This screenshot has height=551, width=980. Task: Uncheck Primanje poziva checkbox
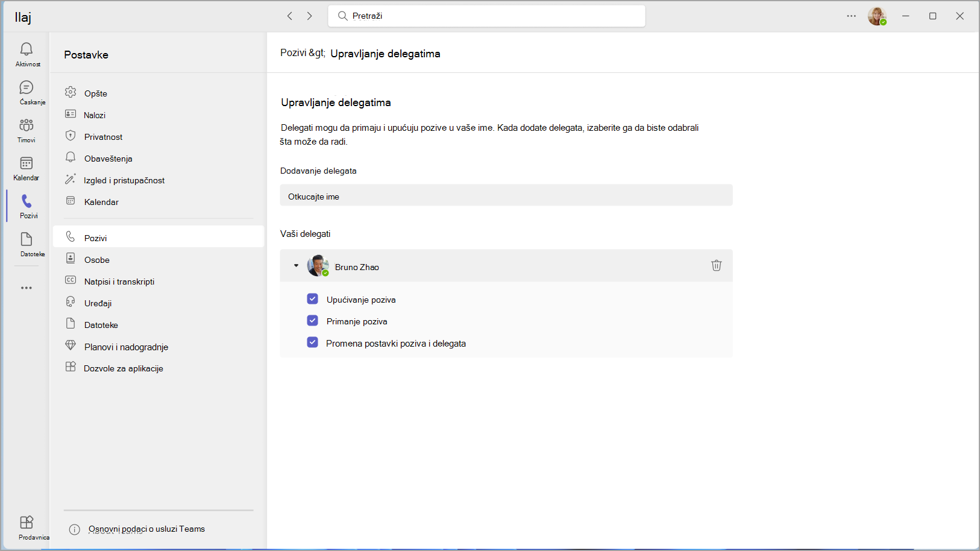click(312, 320)
